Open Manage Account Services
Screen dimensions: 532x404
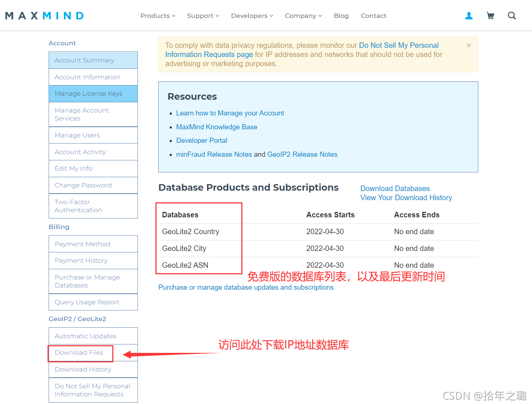(x=93, y=114)
